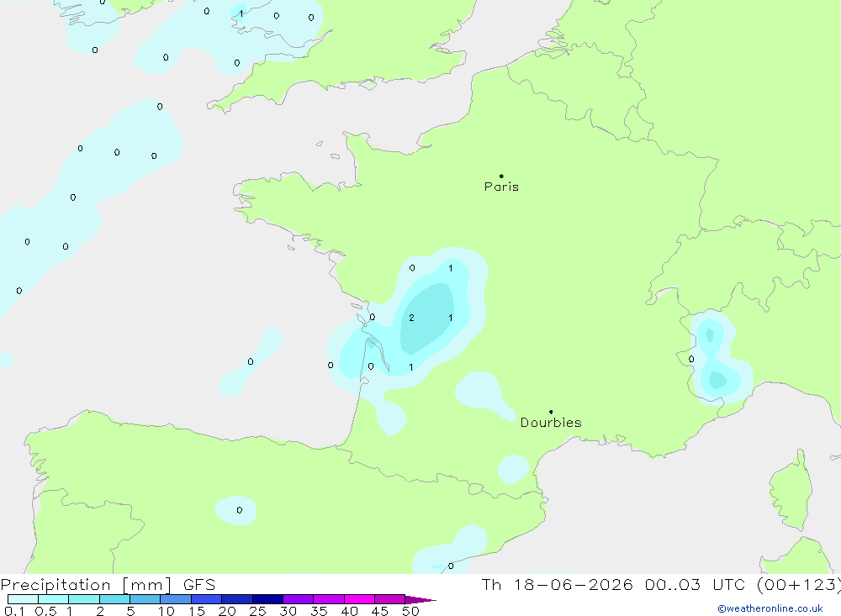
Task: Click the 1 value over southern England
Action: [x=241, y=13]
